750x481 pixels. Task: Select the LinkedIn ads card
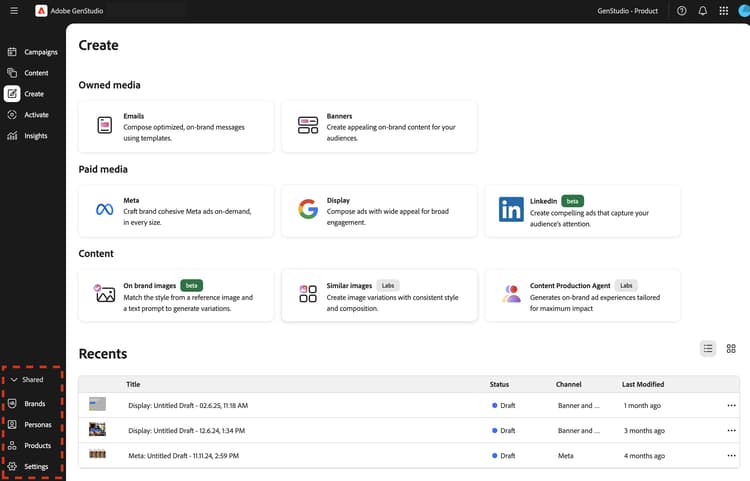[582, 210]
